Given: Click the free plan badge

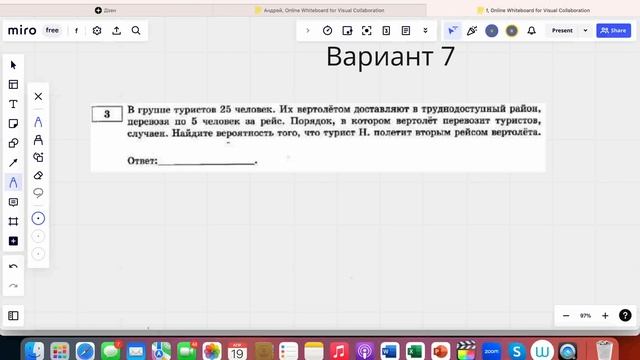Looking at the screenshot, I should point(52,30).
